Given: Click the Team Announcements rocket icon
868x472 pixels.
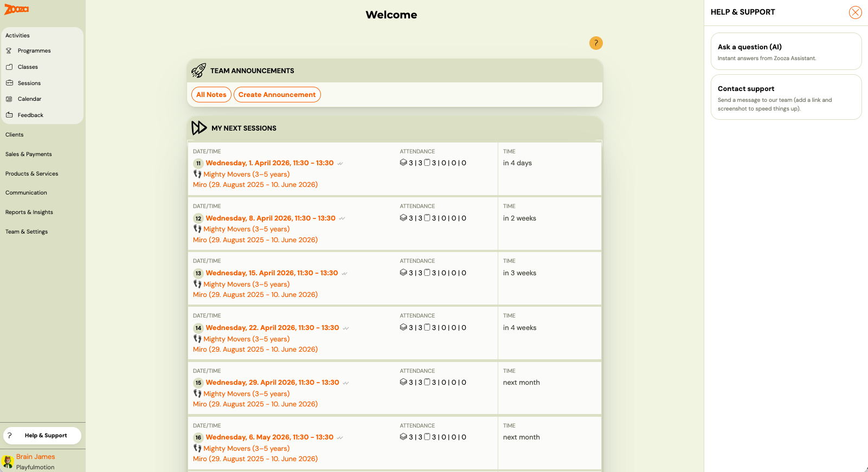Looking at the screenshot, I should (198, 70).
